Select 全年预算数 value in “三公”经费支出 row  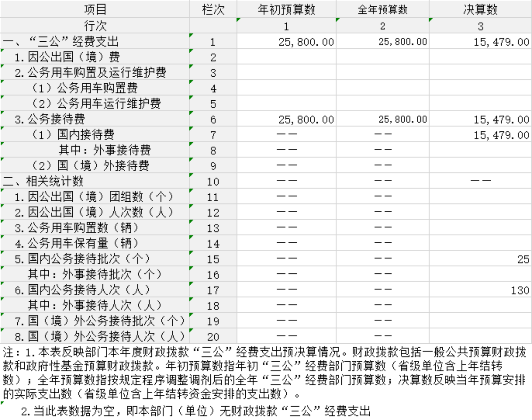(x=403, y=42)
